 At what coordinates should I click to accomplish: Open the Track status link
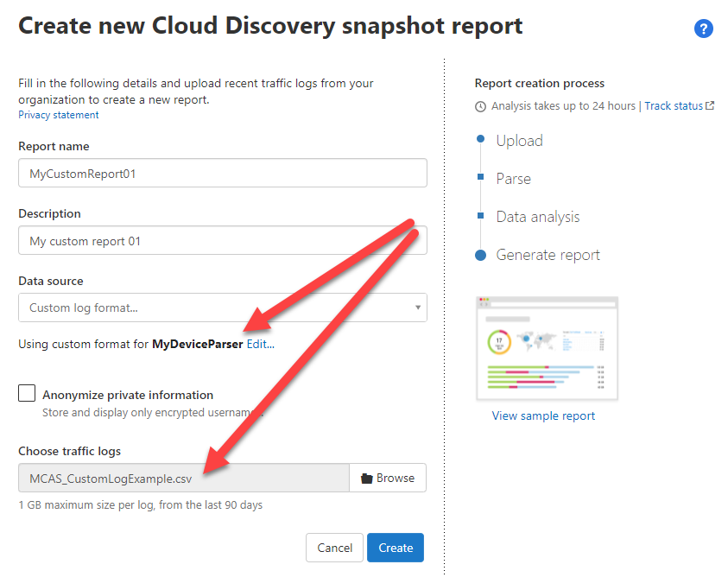(674, 106)
